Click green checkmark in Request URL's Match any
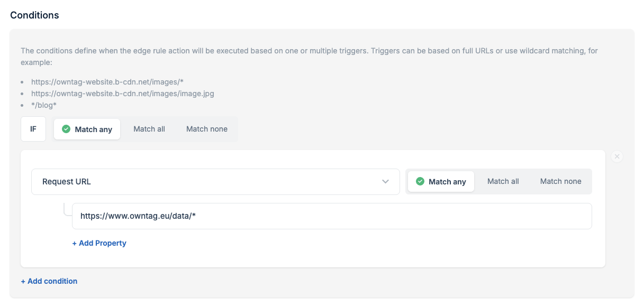This screenshot has height=307, width=644. point(420,181)
